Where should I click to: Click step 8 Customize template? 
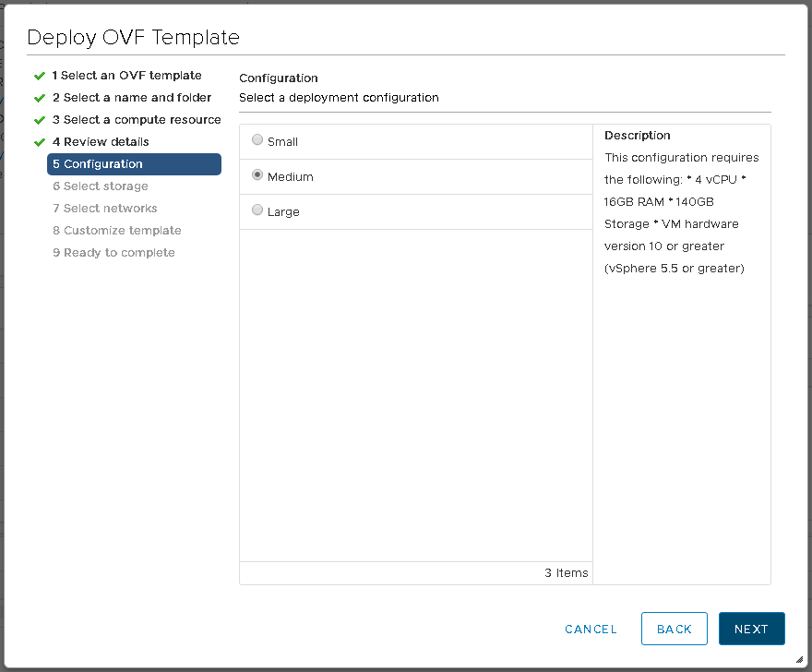click(x=116, y=231)
